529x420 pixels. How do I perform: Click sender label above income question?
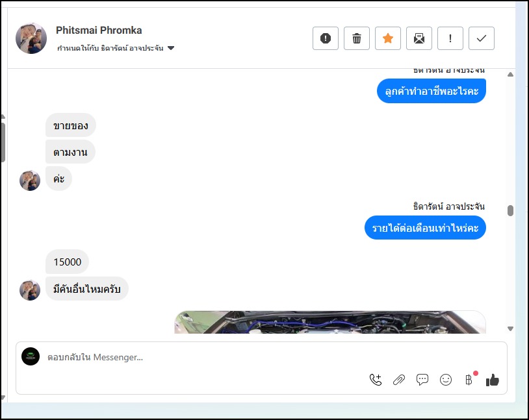pos(448,206)
